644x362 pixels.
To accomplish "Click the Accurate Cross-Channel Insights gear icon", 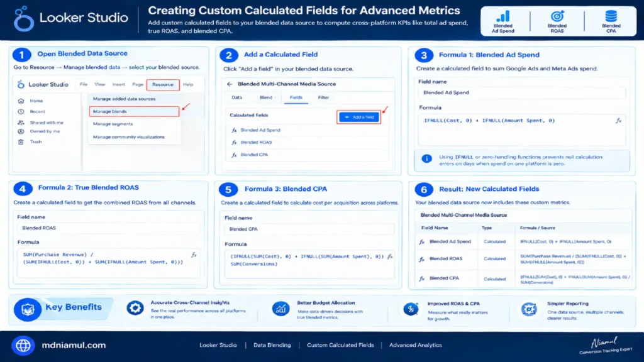I will (x=135, y=308).
